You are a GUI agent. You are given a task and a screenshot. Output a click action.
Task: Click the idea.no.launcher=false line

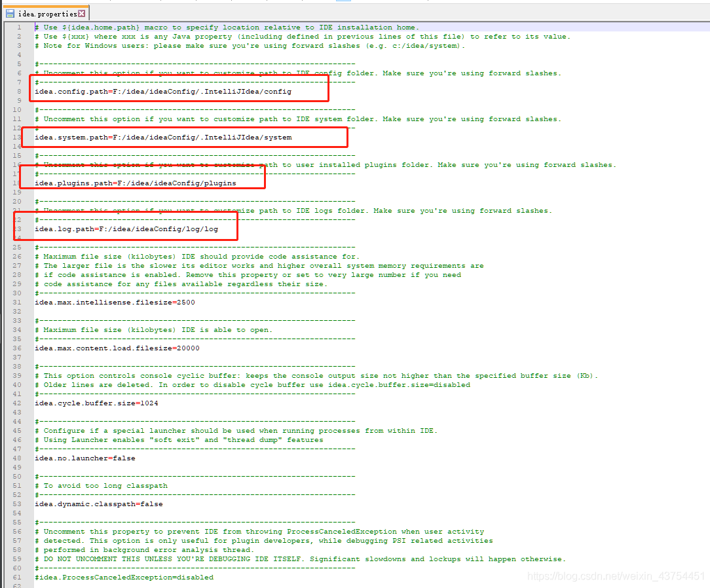click(x=84, y=458)
